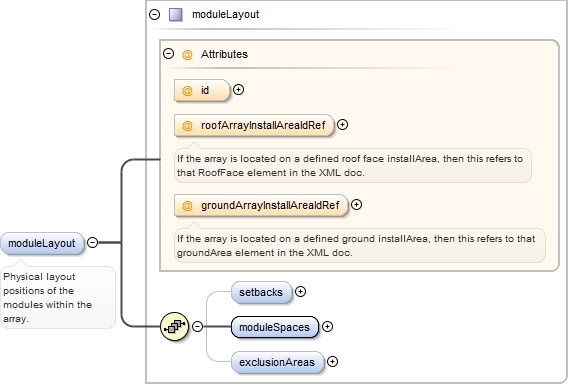
Task: Select the exclusionAreas element node
Action: pyautogui.click(x=277, y=362)
